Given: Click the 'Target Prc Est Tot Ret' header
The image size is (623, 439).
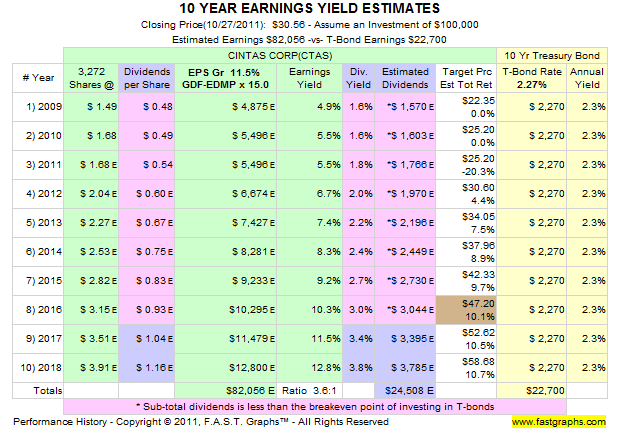Looking at the screenshot, I should click(466, 78).
